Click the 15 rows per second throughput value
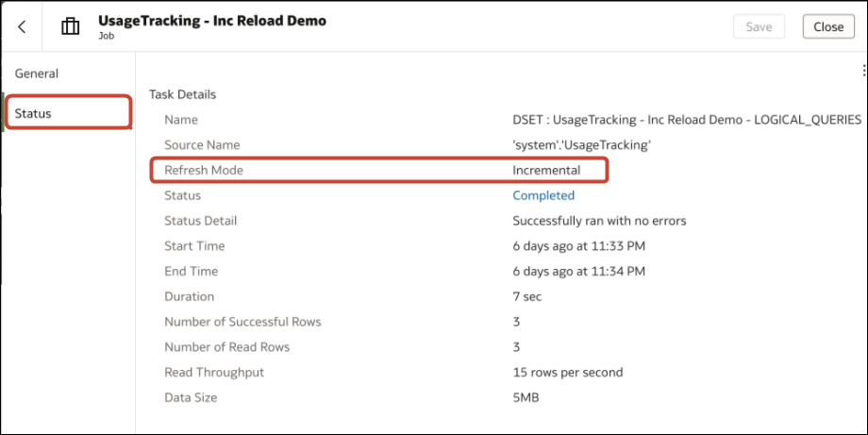Image resolution: width=868 pixels, height=435 pixels. pyautogui.click(x=567, y=372)
